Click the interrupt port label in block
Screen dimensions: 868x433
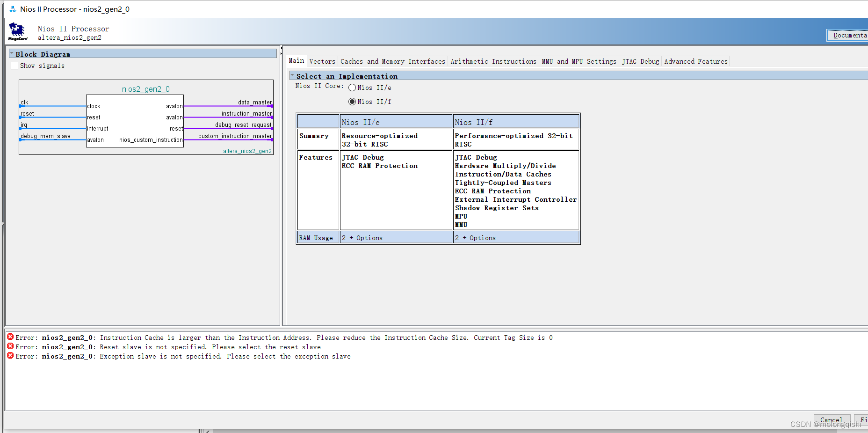[x=98, y=128]
